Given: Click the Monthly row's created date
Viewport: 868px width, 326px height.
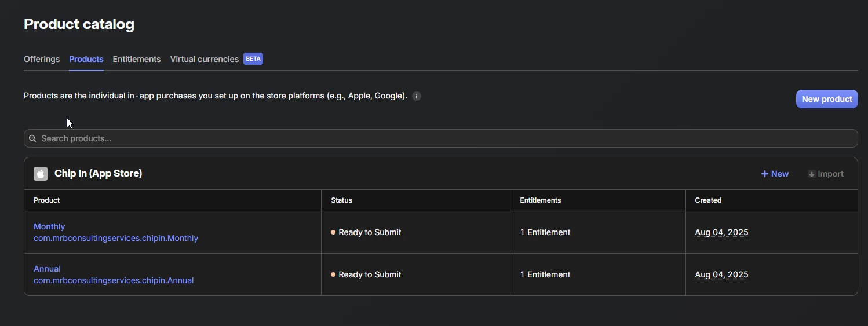Looking at the screenshot, I should pos(721,232).
